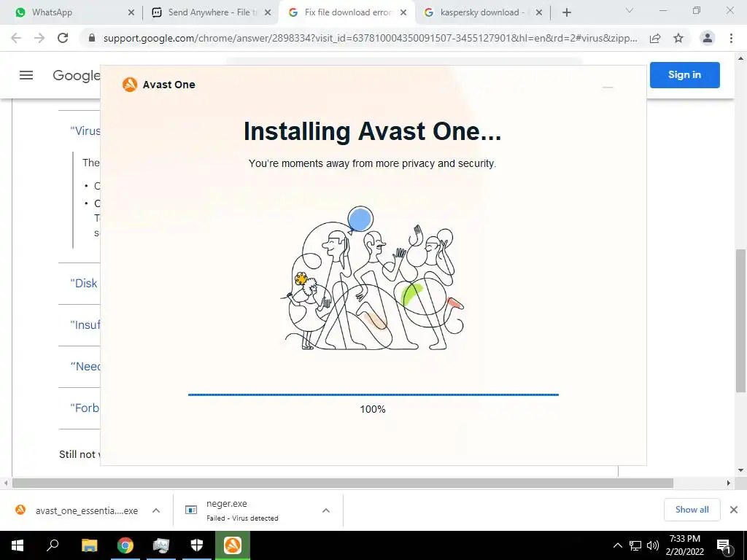The width and height of the screenshot is (747, 560).
Task: Close the downloads bar
Action: point(734,510)
